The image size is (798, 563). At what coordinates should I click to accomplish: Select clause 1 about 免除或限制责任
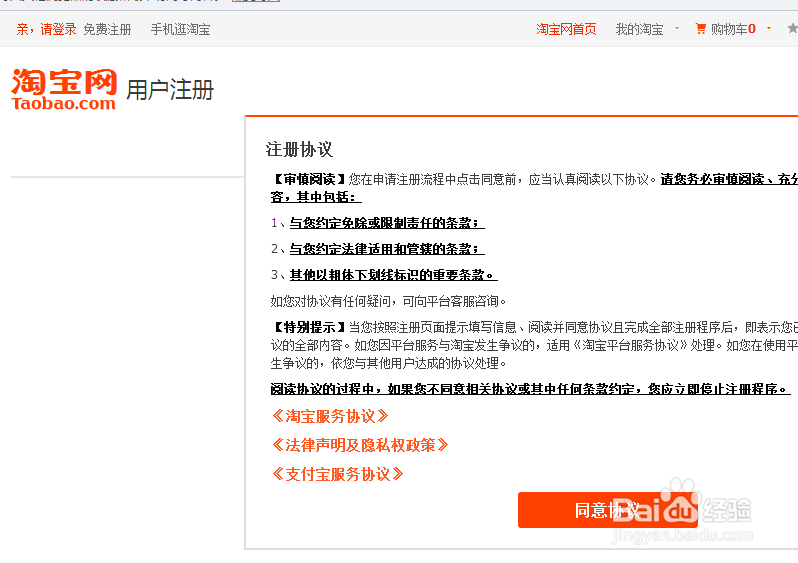tap(387, 223)
